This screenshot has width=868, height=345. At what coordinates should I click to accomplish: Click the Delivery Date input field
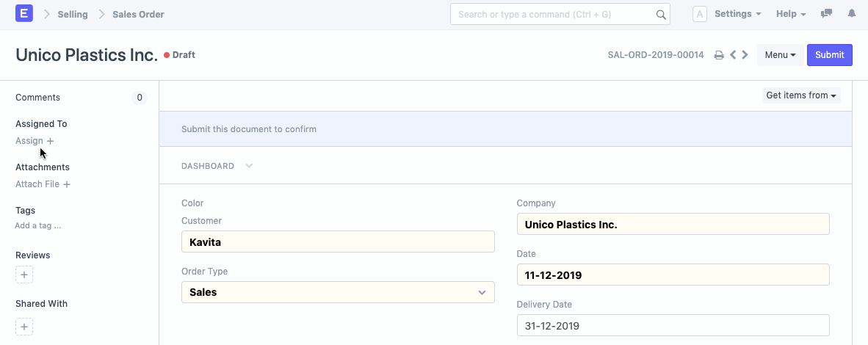click(673, 325)
